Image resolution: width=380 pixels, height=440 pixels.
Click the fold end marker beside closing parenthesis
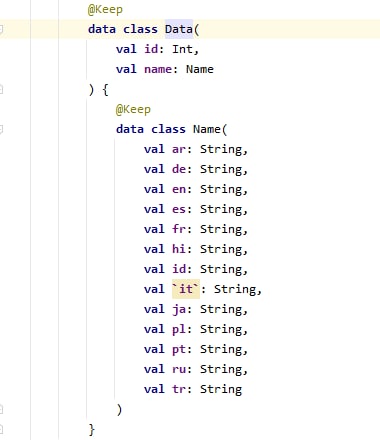(x=1, y=409)
